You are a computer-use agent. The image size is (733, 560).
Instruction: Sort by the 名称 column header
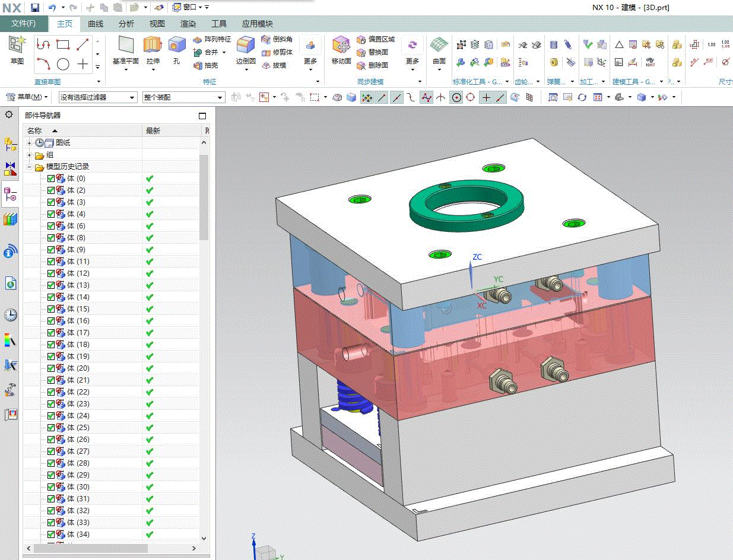pyautogui.click(x=82, y=131)
